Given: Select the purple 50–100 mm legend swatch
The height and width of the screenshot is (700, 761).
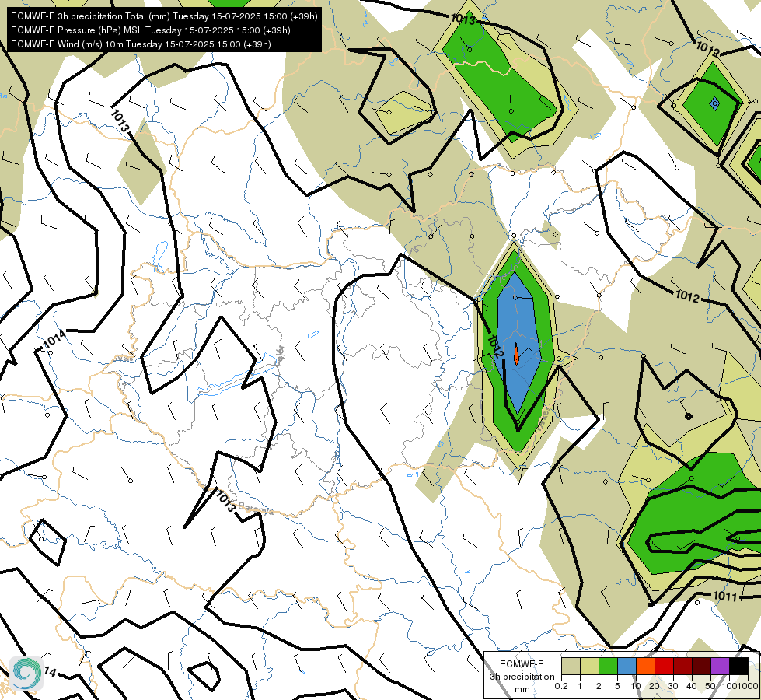Looking at the screenshot, I should [x=721, y=666].
